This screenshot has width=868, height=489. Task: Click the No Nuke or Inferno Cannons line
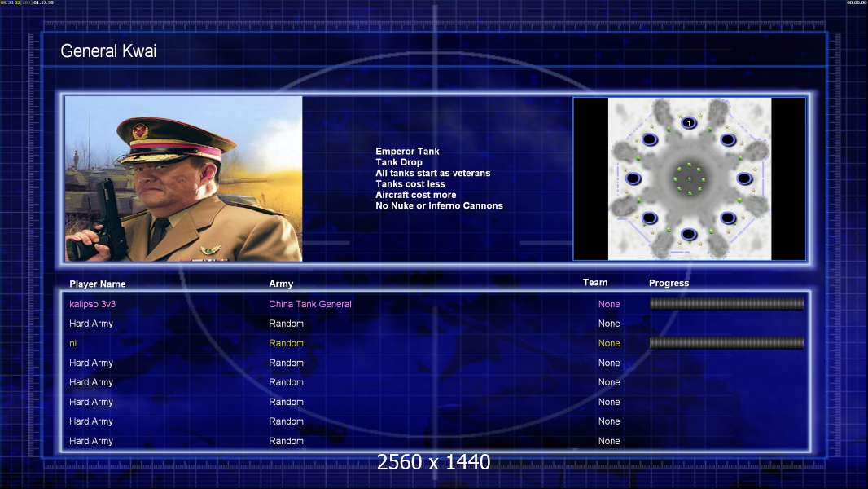tap(439, 205)
